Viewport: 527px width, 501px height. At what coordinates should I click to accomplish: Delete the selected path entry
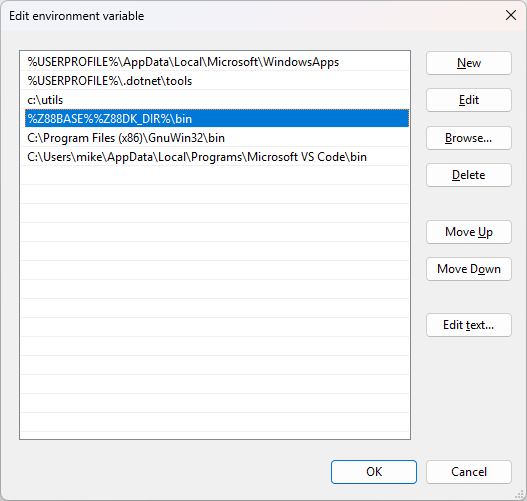point(469,175)
